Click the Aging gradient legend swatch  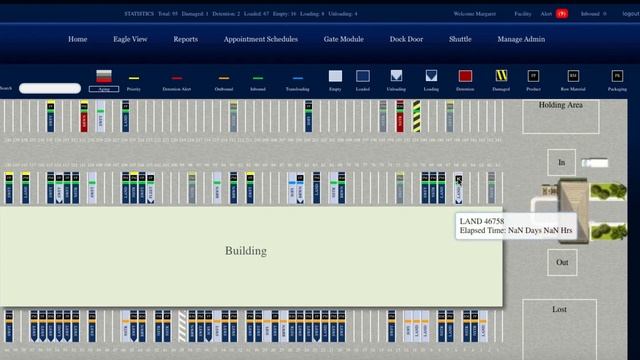[x=104, y=76]
